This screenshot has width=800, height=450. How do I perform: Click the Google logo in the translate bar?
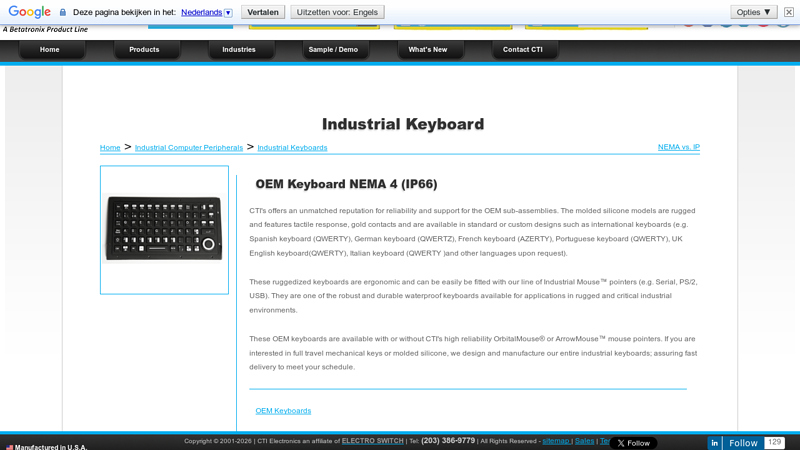[x=30, y=12]
